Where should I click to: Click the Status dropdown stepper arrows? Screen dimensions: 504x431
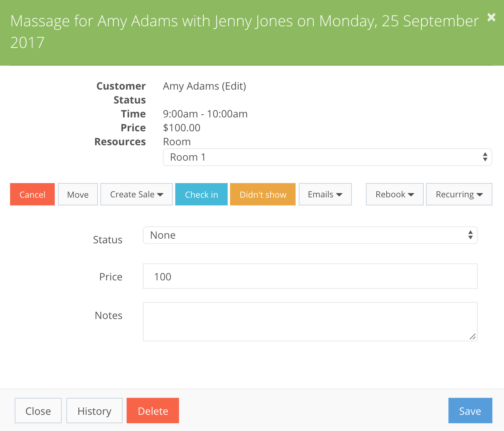tap(470, 235)
